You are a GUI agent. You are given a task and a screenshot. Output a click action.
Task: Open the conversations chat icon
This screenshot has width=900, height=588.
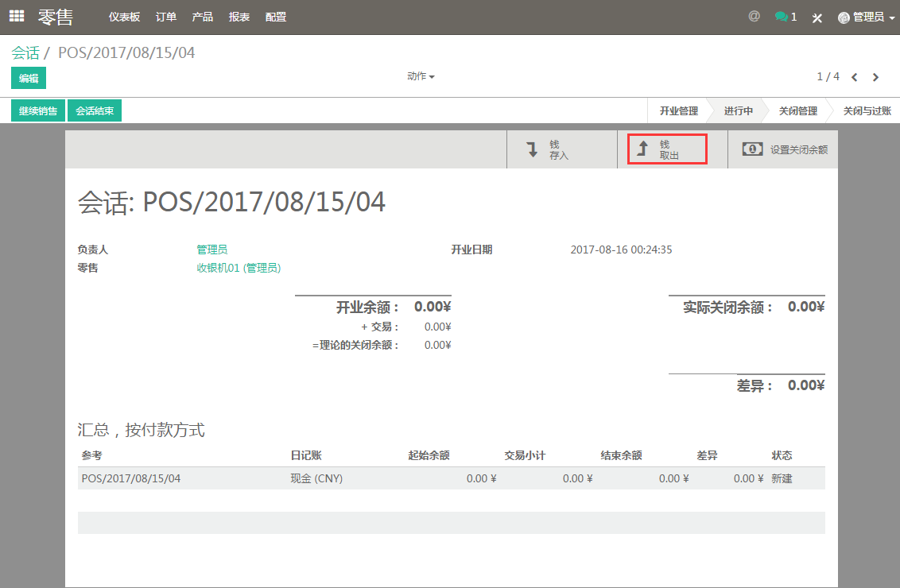pos(782,17)
